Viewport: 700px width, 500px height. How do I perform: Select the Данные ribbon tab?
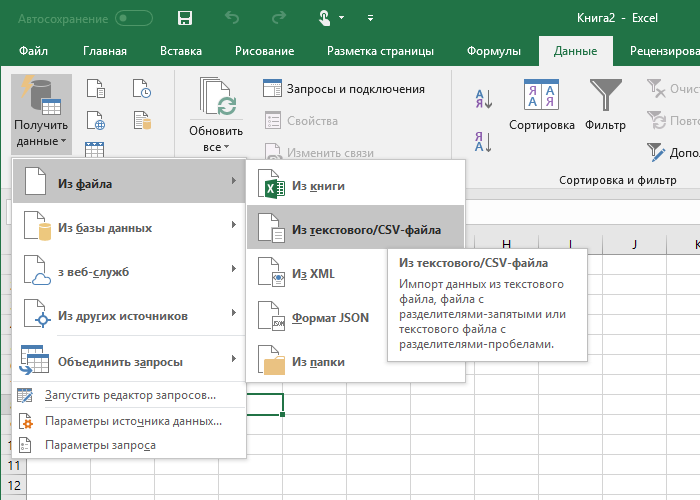(x=575, y=51)
